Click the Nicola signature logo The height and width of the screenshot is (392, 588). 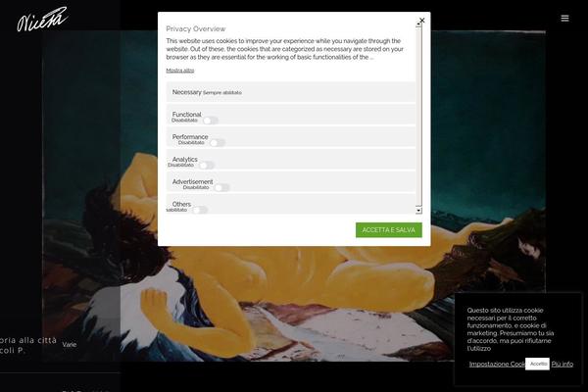[x=42, y=19]
